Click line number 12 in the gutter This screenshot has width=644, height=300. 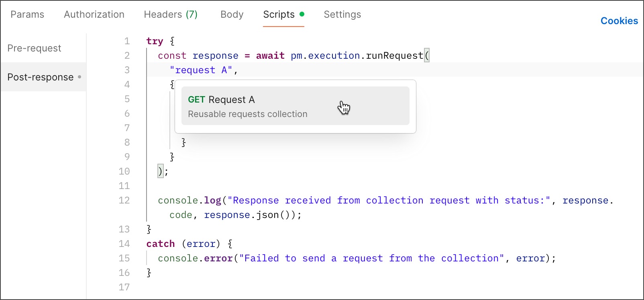click(124, 201)
